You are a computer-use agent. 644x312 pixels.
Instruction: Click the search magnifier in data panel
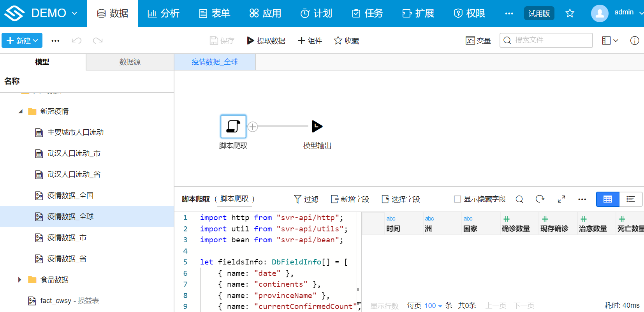[519, 199]
